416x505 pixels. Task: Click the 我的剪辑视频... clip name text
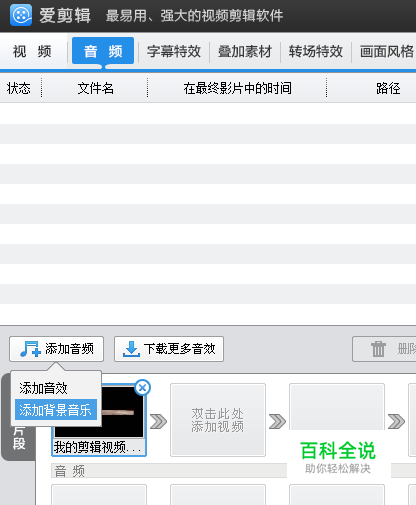[x=97, y=447]
